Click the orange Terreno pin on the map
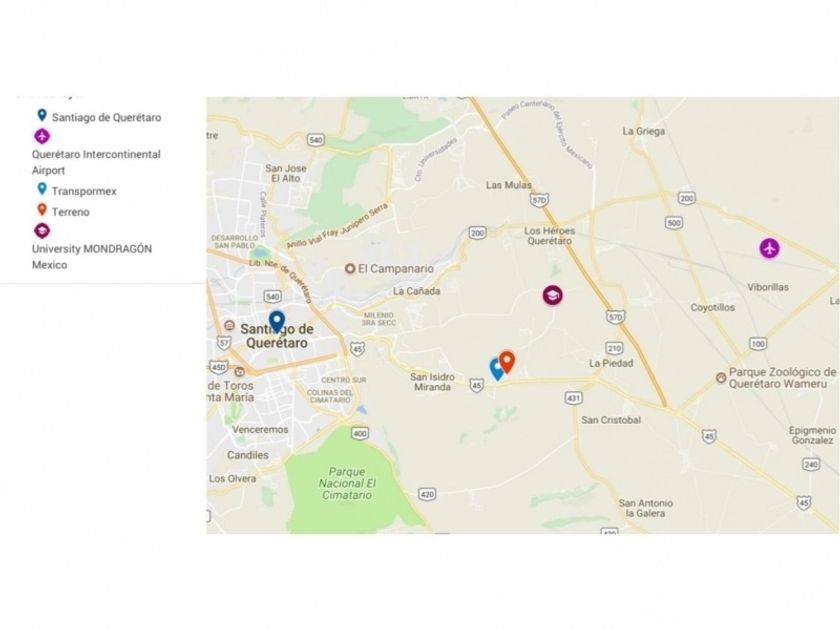 507,361
